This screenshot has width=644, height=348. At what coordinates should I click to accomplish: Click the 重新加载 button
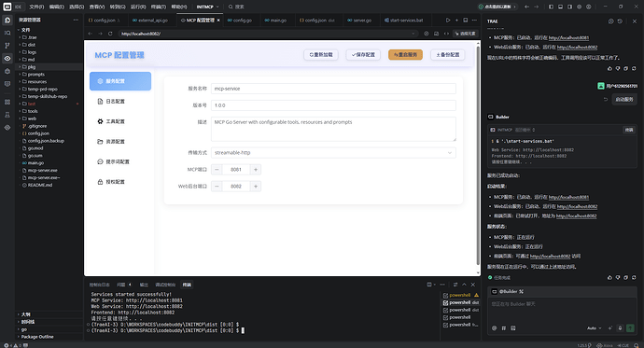pyautogui.click(x=321, y=55)
